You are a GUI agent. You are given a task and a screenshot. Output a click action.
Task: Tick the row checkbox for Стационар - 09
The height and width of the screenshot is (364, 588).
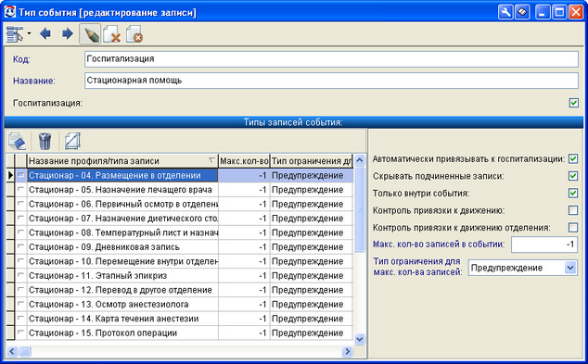pyautogui.click(x=20, y=246)
